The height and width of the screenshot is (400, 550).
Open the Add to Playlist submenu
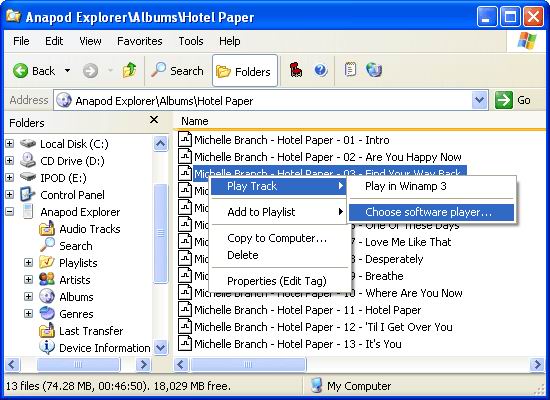tap(279, 212)
